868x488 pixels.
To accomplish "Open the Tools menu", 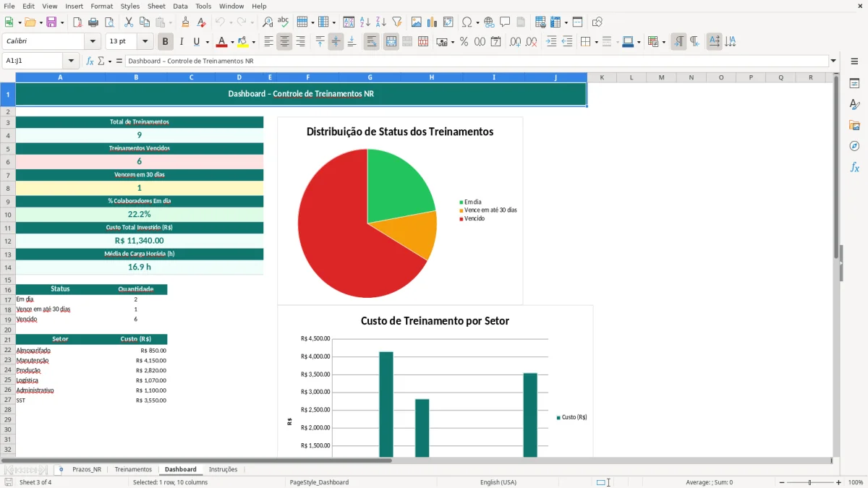I will pyautogui.click(x=203, y=6).
